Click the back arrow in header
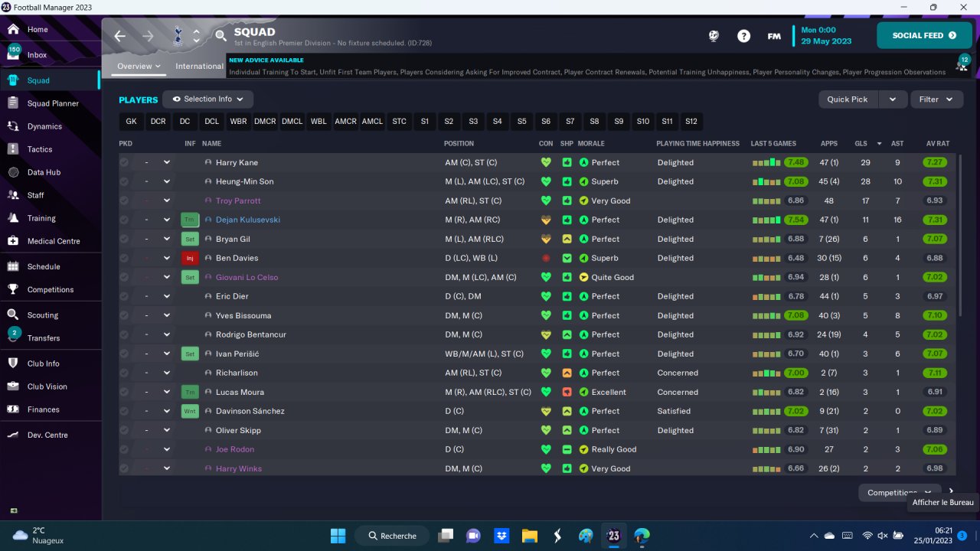 tap(119, 36)
